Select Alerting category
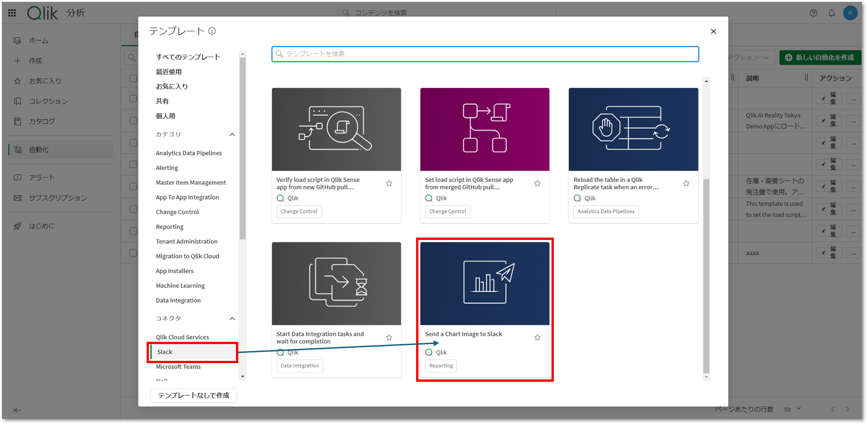 coord(167,168)
